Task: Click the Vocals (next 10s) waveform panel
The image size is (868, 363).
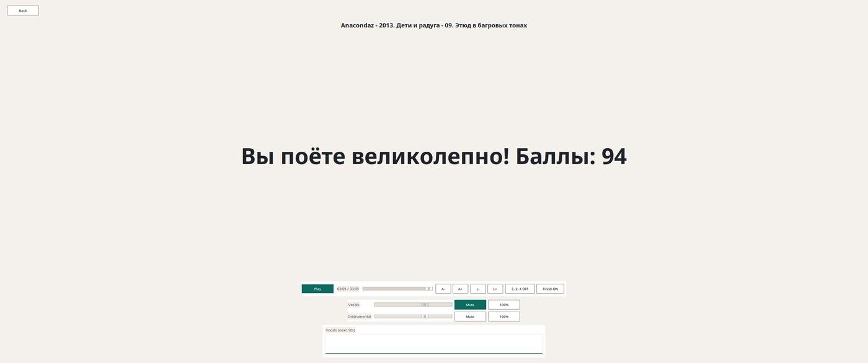Action: (x=433, y=344)
